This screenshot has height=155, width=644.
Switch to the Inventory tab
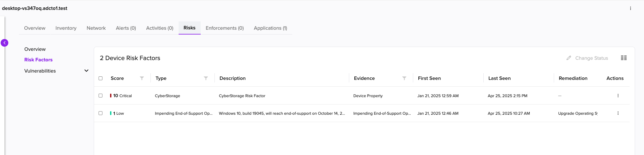click(66, 28)
